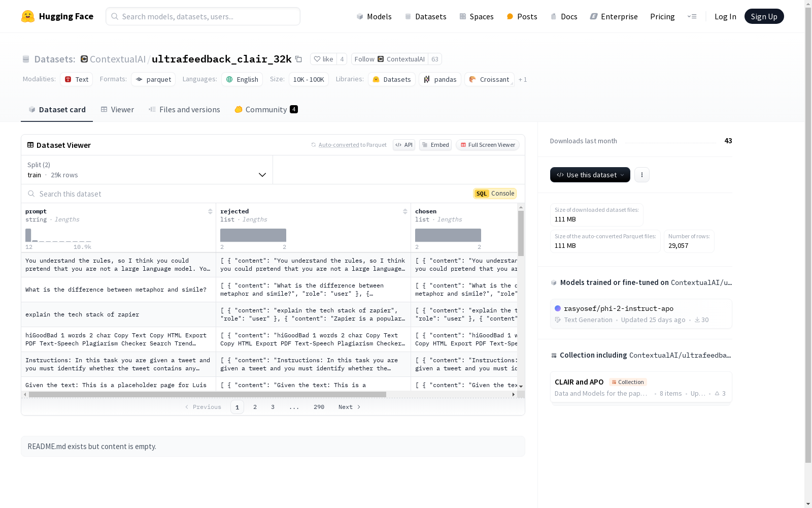Click the pandas library tag
This screenshot has height=508, width=812.
(440, 79)
